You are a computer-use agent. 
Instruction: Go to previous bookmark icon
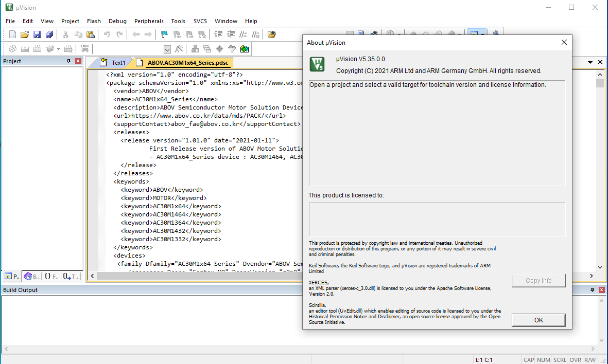click(x=177, y=34)
